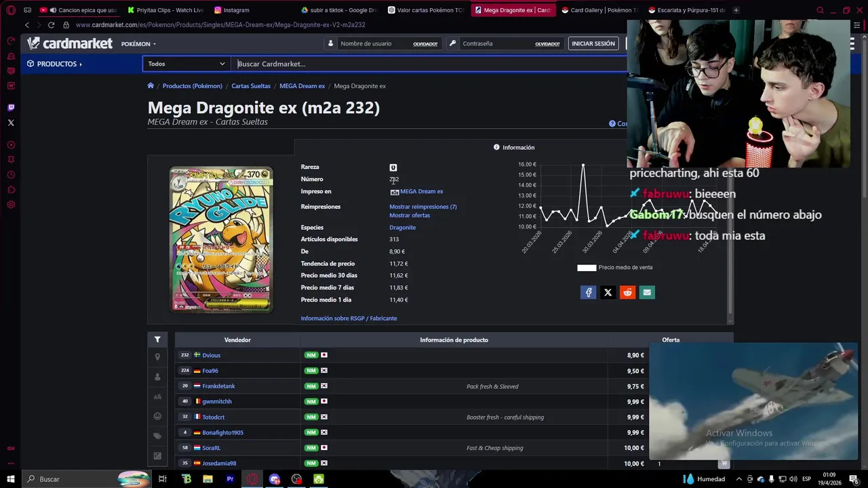Switch to the subir a tiktok Google Drive tab

(x=339, y=10)
